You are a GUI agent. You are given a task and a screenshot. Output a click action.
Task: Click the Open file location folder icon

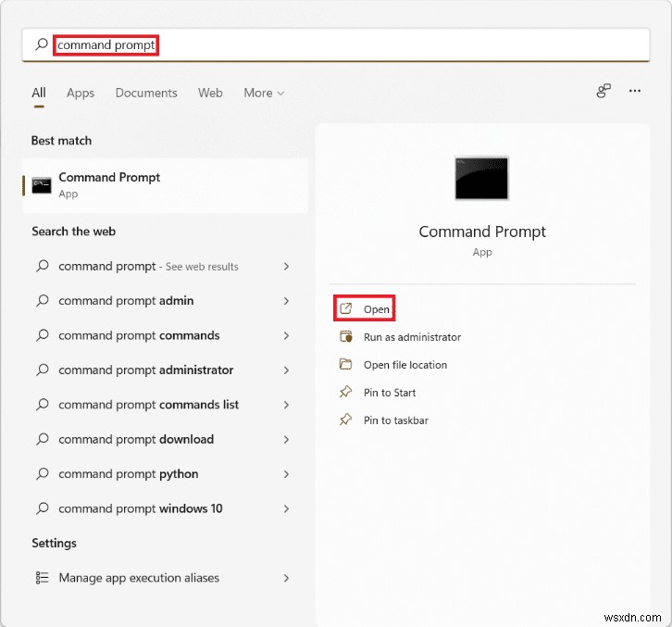pyautogui.click(x=346, y=365)
